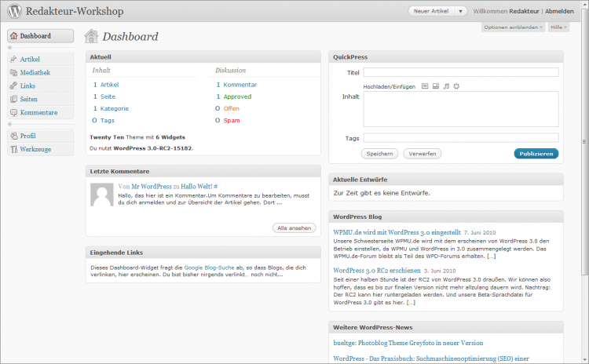Viewport: 589px width, 364px height.
Task: Click the Links chain icon
Action: point(13,86)
